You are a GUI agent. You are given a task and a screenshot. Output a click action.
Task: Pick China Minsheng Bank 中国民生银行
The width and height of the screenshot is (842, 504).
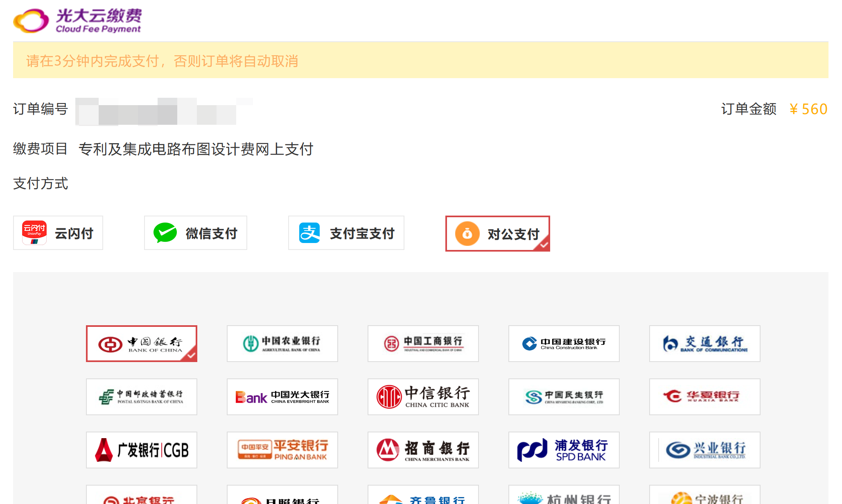coord(564,397)
